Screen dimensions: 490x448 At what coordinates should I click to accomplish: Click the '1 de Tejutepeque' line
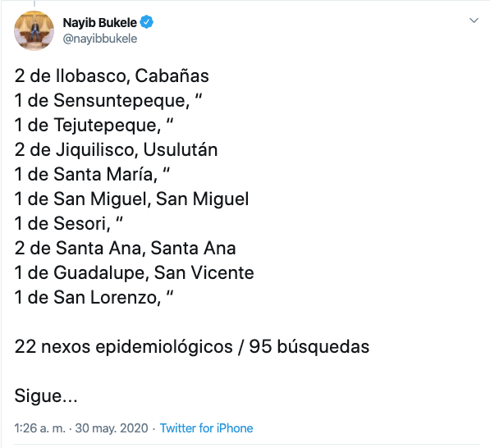tap(94, 126)
